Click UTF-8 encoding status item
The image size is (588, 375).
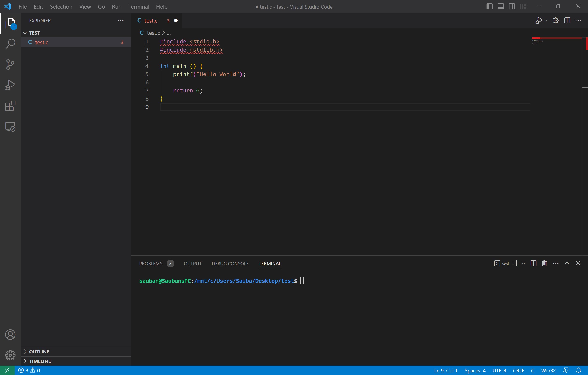tap(499, 370)
